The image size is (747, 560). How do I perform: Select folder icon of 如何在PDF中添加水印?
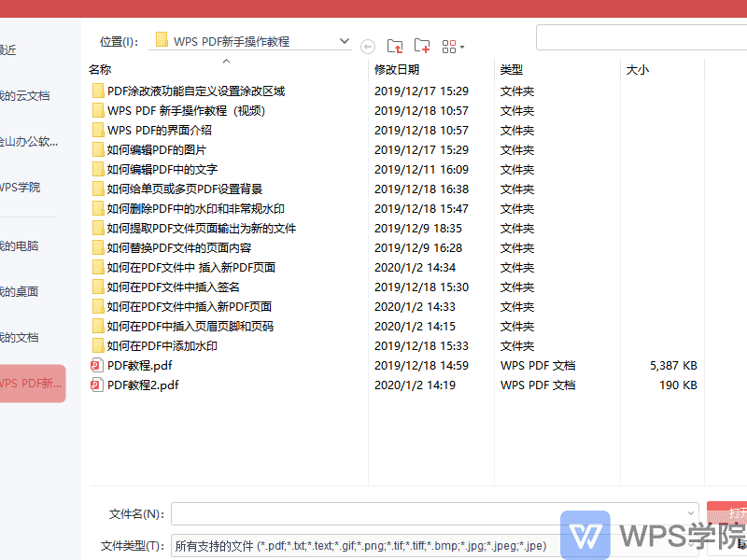coord(98,345)
